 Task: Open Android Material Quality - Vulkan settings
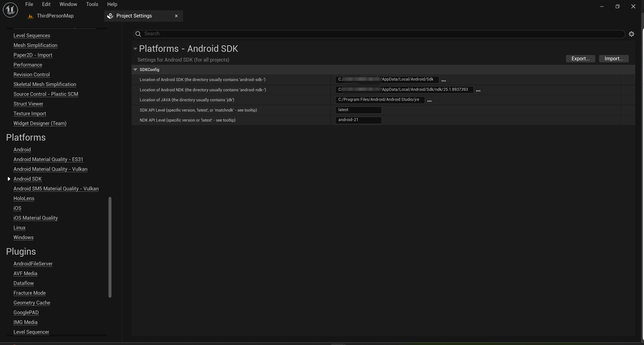[x=50, y=169]
